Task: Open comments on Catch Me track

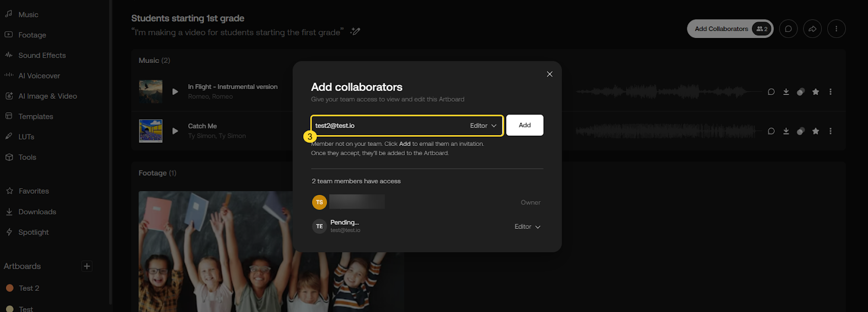Action: click(x=771, y=131)
